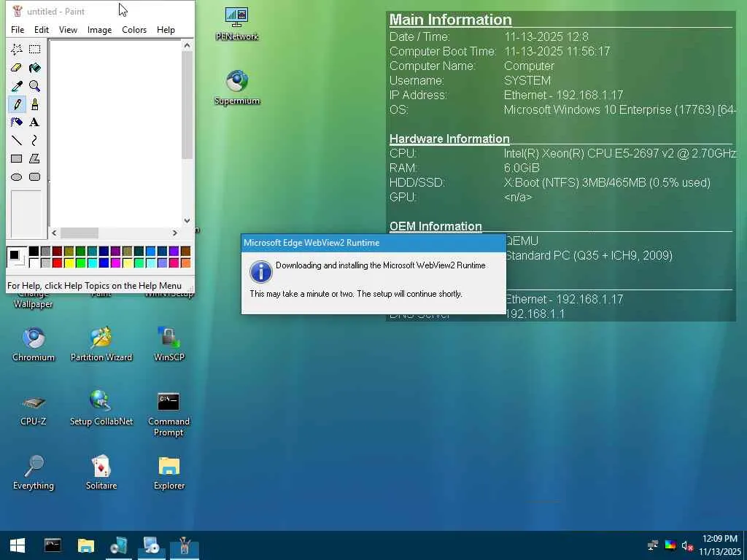Choose the Line tool in Paint
This screenshot has width=747, height=560.
pyautogui.click(x=17, y=140)
